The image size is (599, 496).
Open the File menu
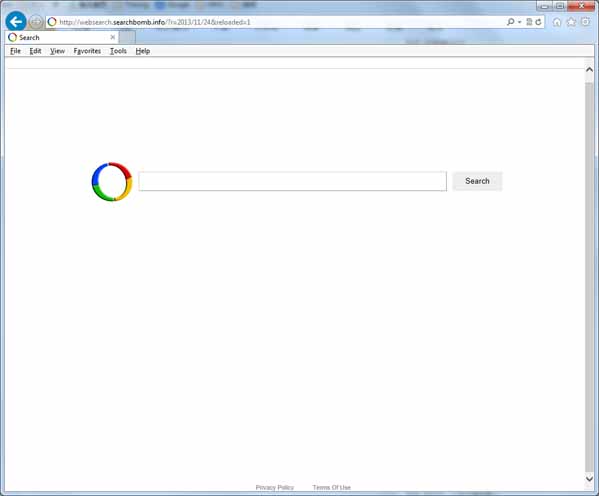coord(15,51)
